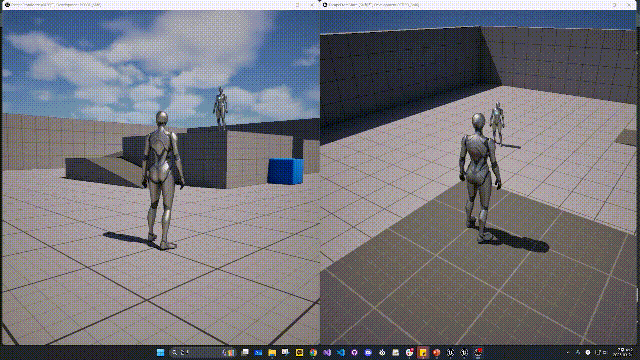Image resolution: width=640 pixels, height=360 pixels.
Task: Open Discord from taskbar
Action: [368, 353]
